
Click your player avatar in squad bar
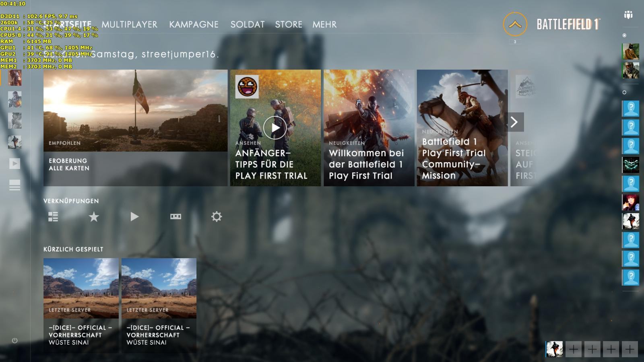pyautogui.click(x=554, y=349)
